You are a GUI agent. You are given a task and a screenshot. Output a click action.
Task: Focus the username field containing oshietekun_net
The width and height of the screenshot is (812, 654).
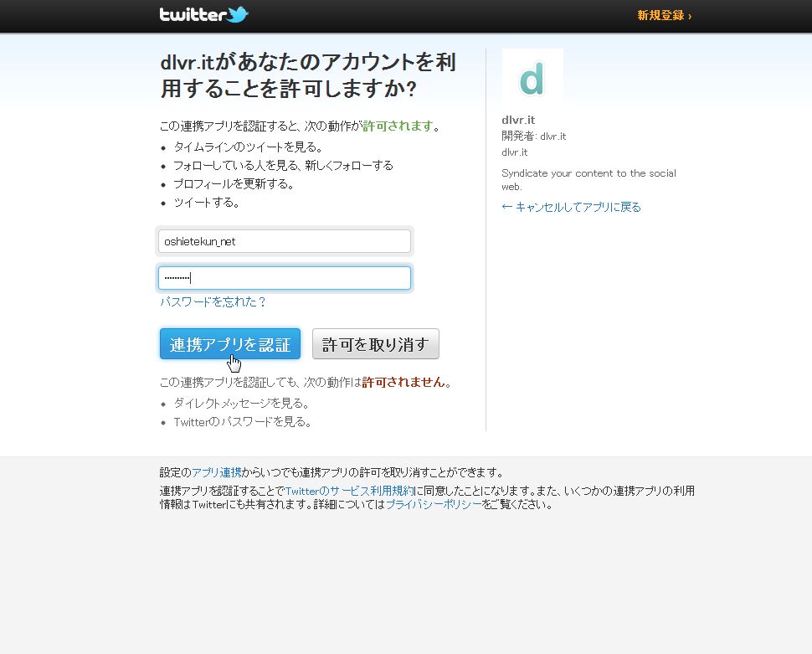285,241
